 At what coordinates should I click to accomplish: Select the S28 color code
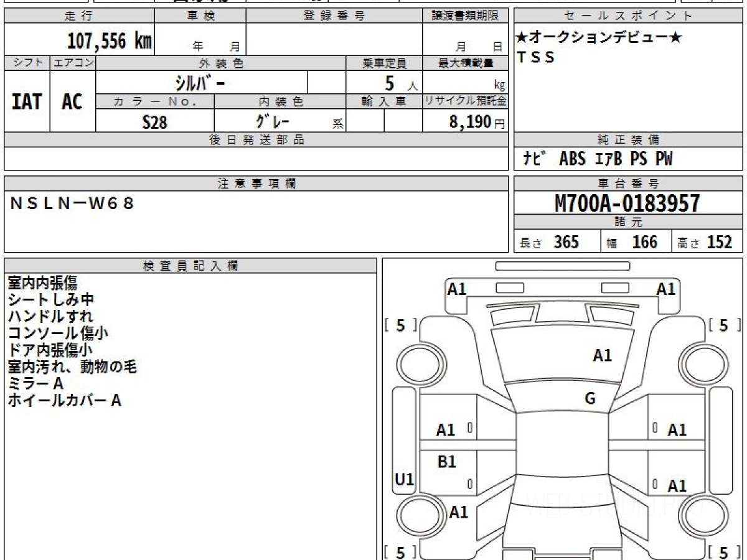click(x=155, y=122)
